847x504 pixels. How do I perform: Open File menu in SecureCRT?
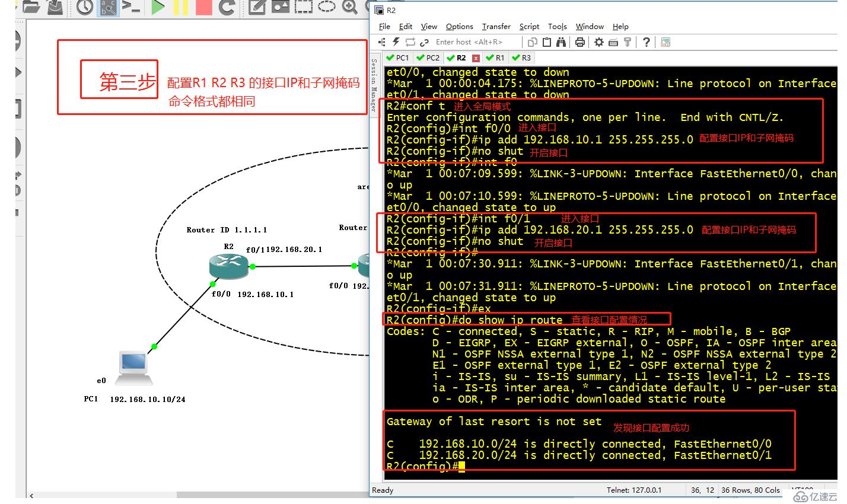click(384, 27)
